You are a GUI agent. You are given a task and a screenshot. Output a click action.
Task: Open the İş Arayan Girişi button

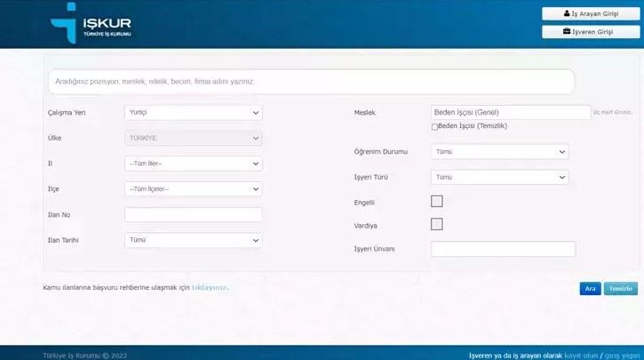pos(591,13)
